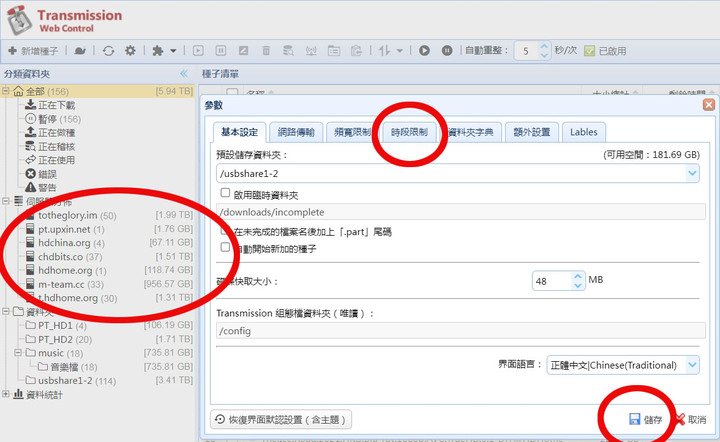Click the copy path clipboard icon
The width and height of the screenshot is (720, 442).
click(356, 51)
